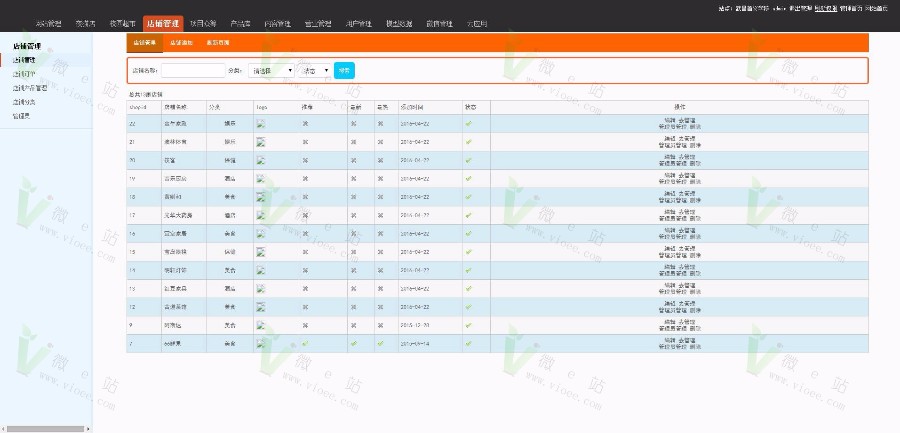Click the 去管理 link for shop 20
This screenshot has width=900, height=433.
point(687,157)
